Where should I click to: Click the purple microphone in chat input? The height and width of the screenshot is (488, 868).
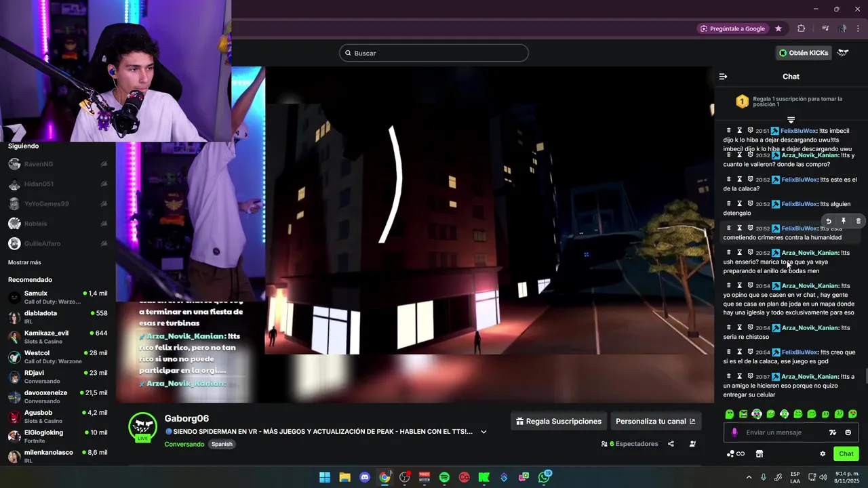click(x=734, y=432)
